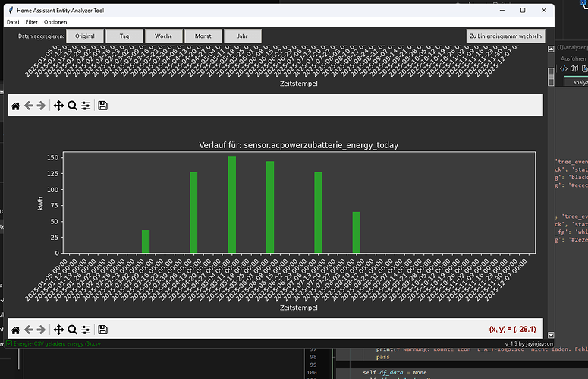Click the Energie-CSV geladen status message
The width and height of the screenshot is (588, 379).
tap(57, 343)
